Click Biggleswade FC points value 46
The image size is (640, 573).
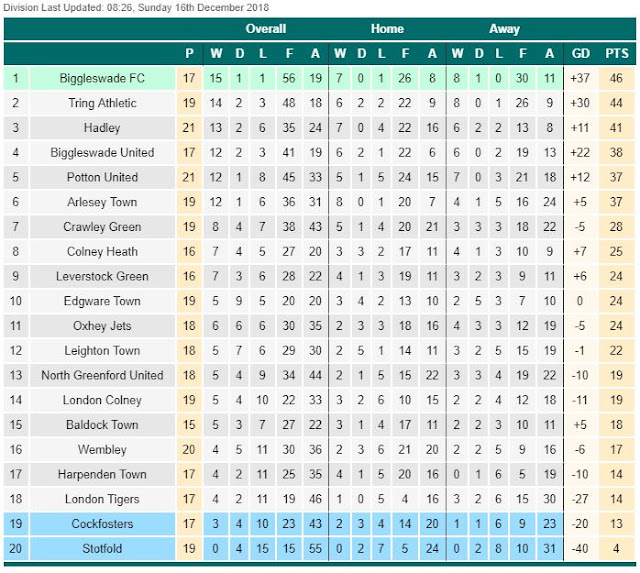(x=616, y=78)
